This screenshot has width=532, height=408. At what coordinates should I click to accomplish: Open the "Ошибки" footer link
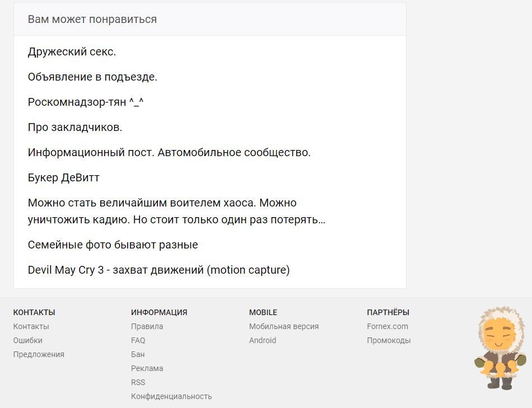coord(28,340)
